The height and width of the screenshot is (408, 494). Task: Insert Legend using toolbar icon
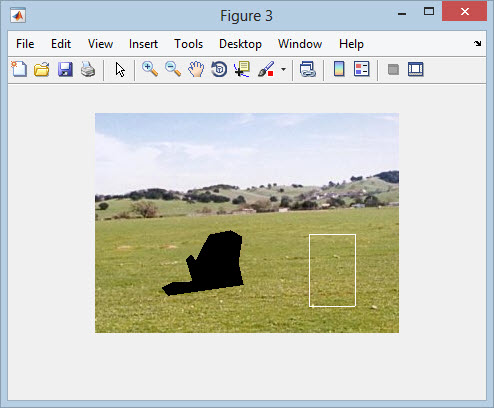point(362,69)
